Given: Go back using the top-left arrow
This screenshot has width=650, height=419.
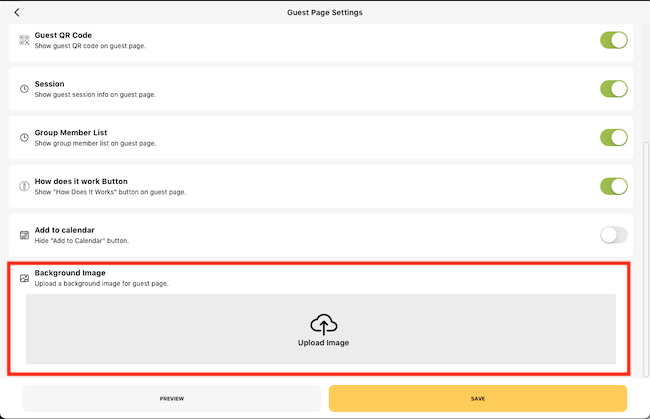Looking at the screenshot, I should pos(17,12).
